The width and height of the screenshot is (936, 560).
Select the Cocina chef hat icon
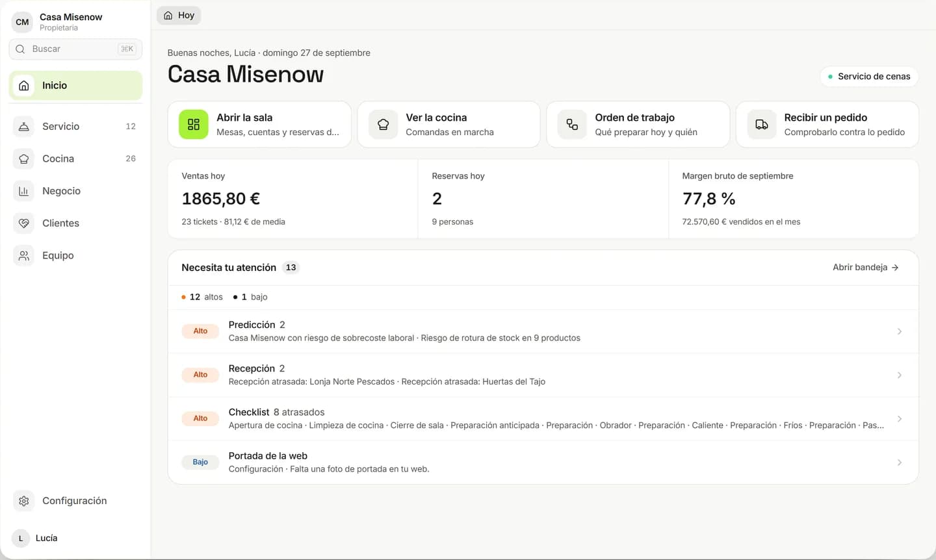coord(23,159)
